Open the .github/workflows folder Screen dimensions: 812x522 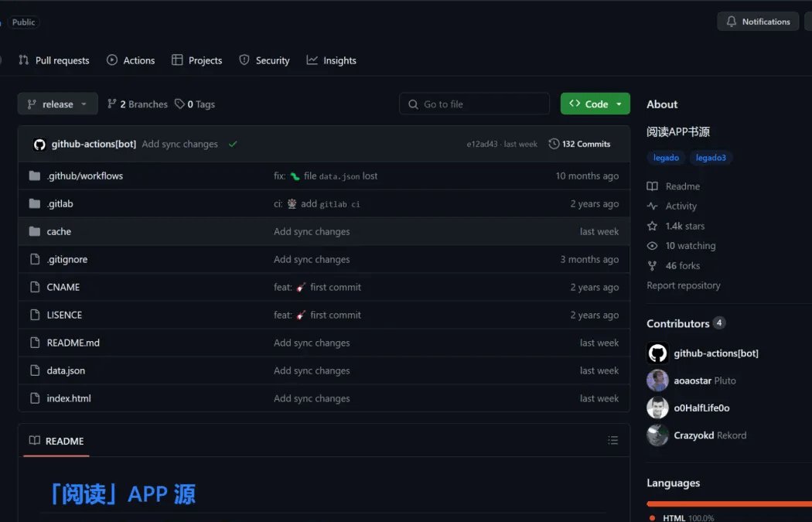(x=85, y=176)
